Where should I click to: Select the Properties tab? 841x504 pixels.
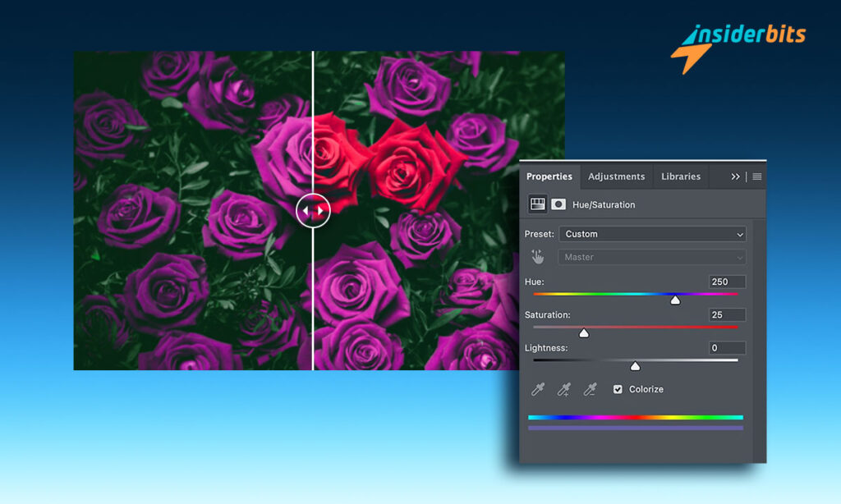[549, 176]
